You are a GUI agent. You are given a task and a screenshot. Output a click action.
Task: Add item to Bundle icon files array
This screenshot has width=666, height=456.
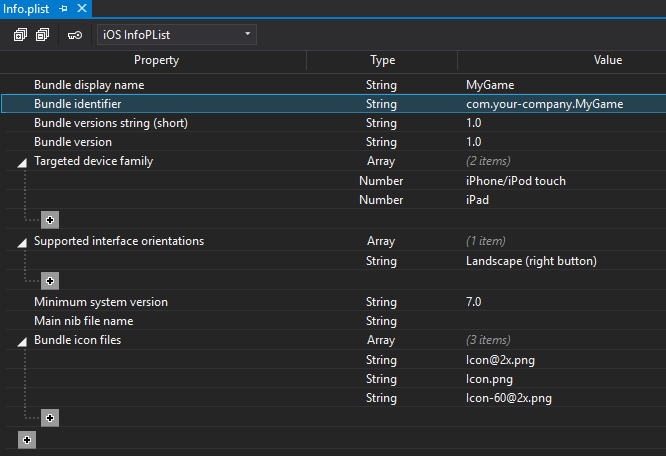(50, 418)
